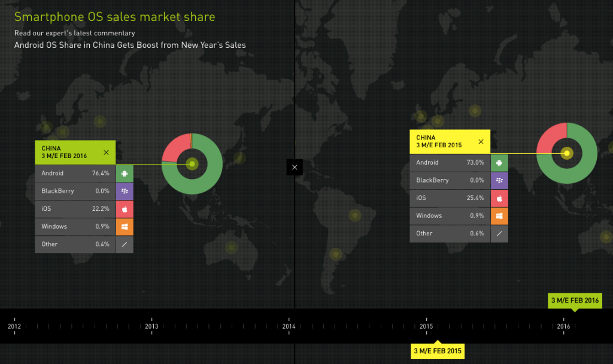Viewport: 613px width, 364px height.
Task: Click Apple iOS icon in Feb 2016 panel
Action: point(125,209)
